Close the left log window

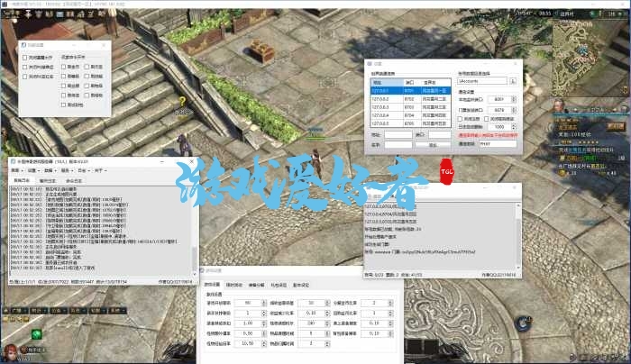coord(191,161)
